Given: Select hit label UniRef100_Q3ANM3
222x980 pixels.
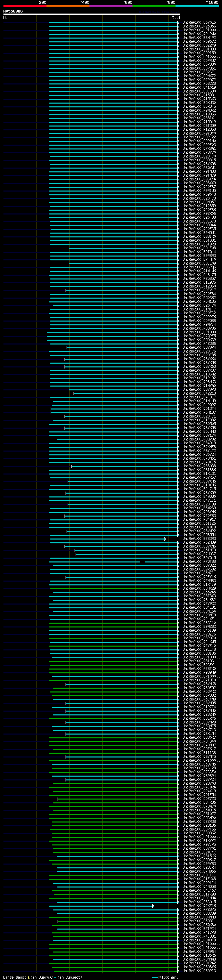Looking at the screenshot, I should pos(199,917).
